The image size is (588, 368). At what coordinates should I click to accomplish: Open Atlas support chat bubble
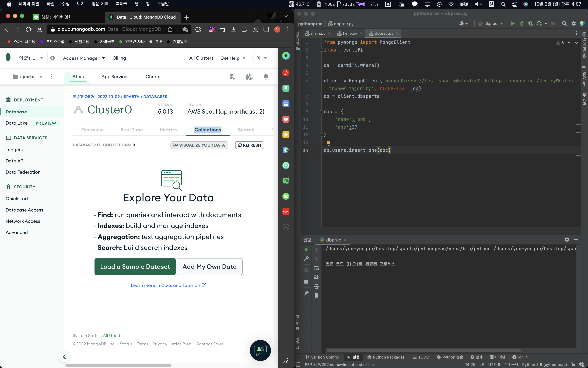click(260, 350)
